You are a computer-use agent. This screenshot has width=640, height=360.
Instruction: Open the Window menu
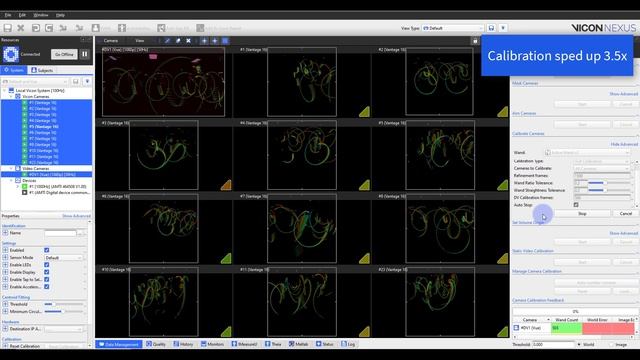coord(41,15)
